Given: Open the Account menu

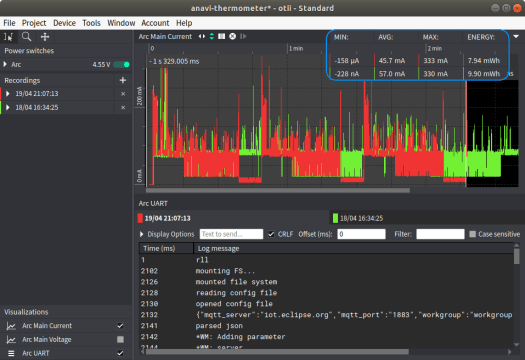Looking at the screenshot, I should coord(155,23).
